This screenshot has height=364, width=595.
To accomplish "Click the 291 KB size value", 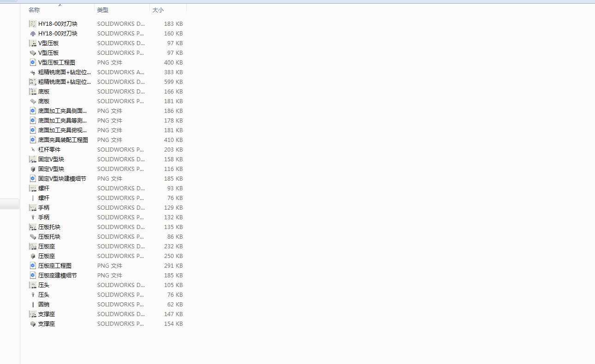I will (173, 265).
